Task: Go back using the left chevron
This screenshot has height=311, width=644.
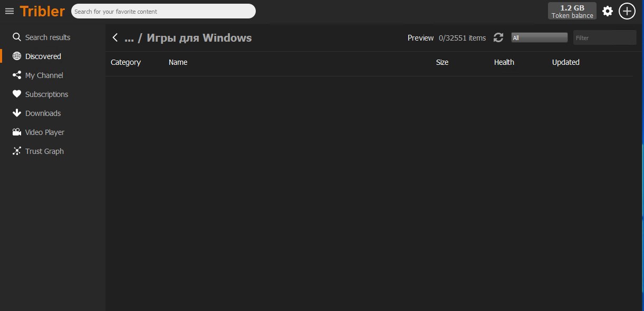Action: [x=115, y=37]
